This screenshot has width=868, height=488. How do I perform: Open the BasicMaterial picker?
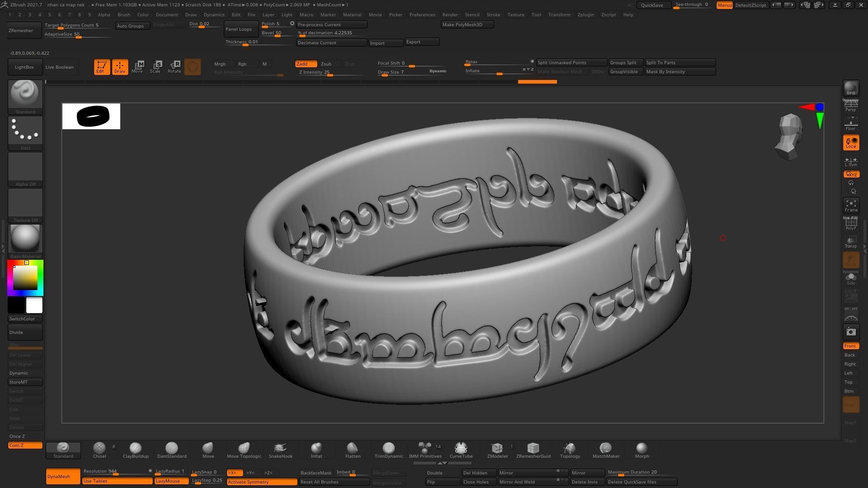coord(25,241)
